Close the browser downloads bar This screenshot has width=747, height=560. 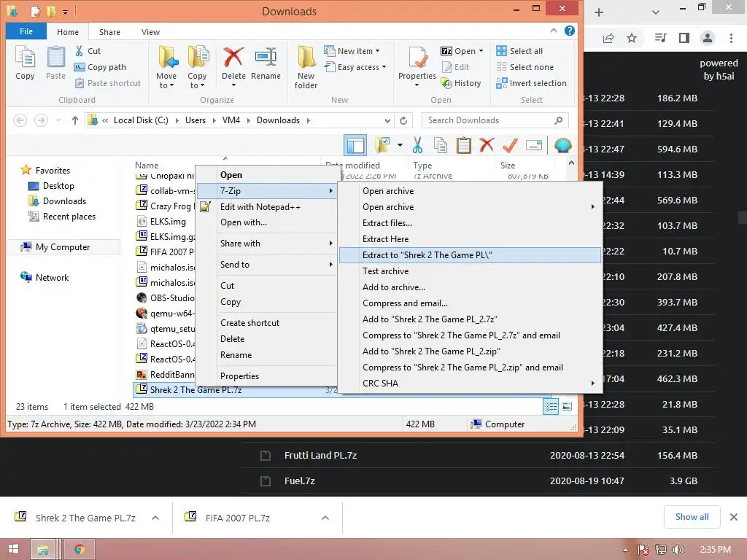(734, 517)
